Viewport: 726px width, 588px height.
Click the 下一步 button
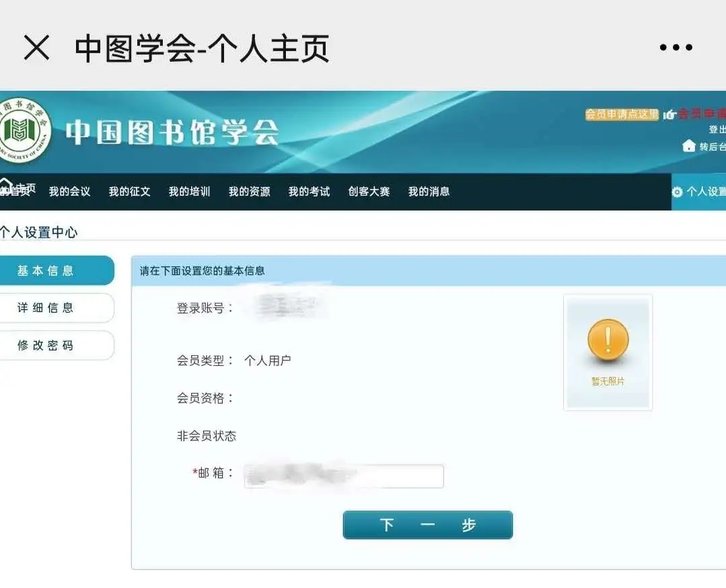[x=428, y=525]
